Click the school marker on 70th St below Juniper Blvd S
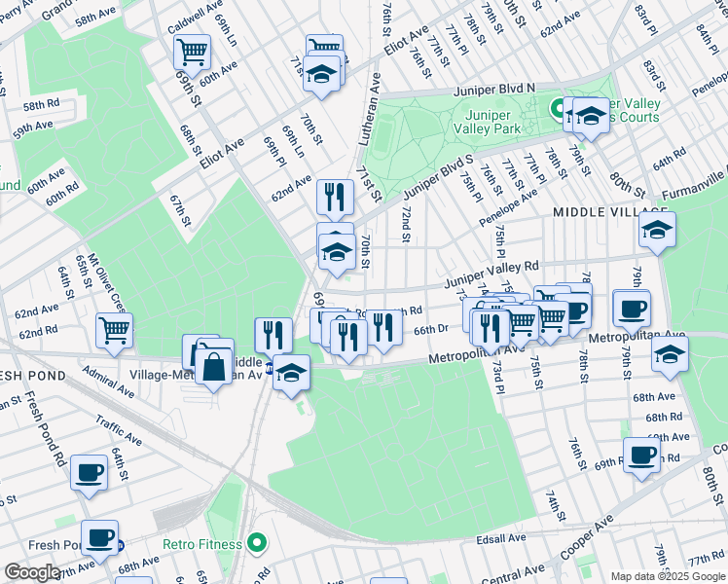The height and width of the screenshot is (584, 728). (x=336, y=251)
